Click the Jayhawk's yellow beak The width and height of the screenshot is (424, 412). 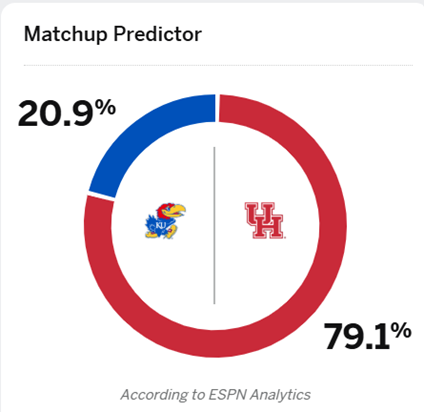(x=177, y=211)
